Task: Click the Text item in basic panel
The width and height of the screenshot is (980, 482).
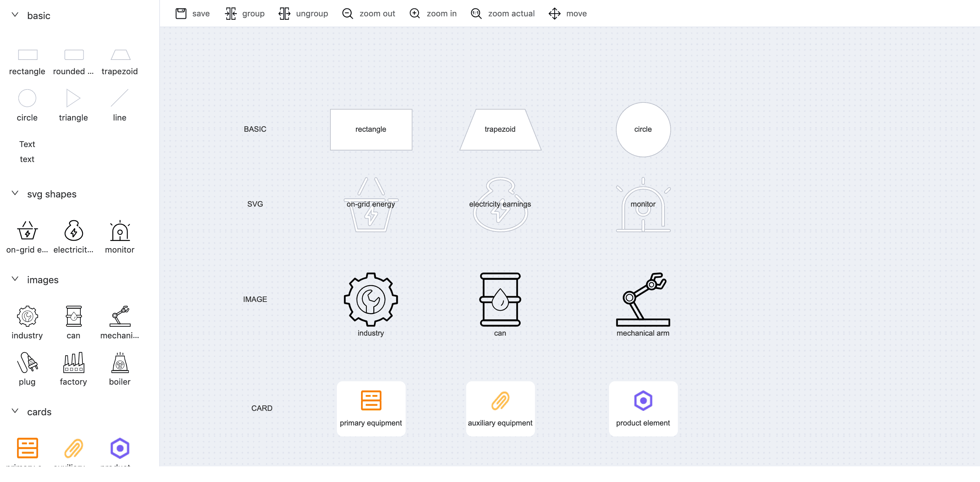Action: click(x=27, y=144)
